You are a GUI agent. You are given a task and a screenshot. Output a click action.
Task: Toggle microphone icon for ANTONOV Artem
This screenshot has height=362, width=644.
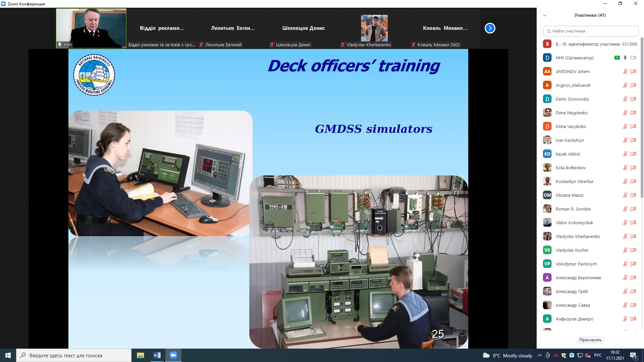(x=625, y=71)
